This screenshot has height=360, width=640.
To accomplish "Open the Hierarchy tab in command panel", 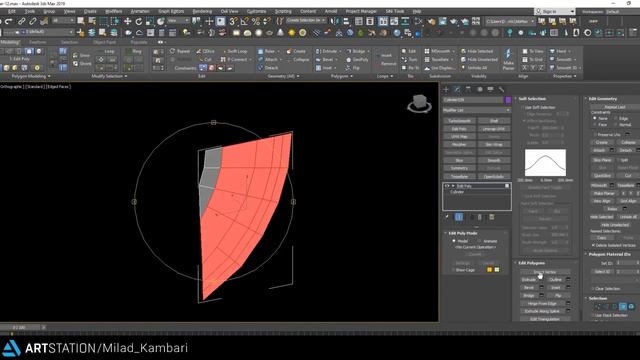I will (468, 89).
